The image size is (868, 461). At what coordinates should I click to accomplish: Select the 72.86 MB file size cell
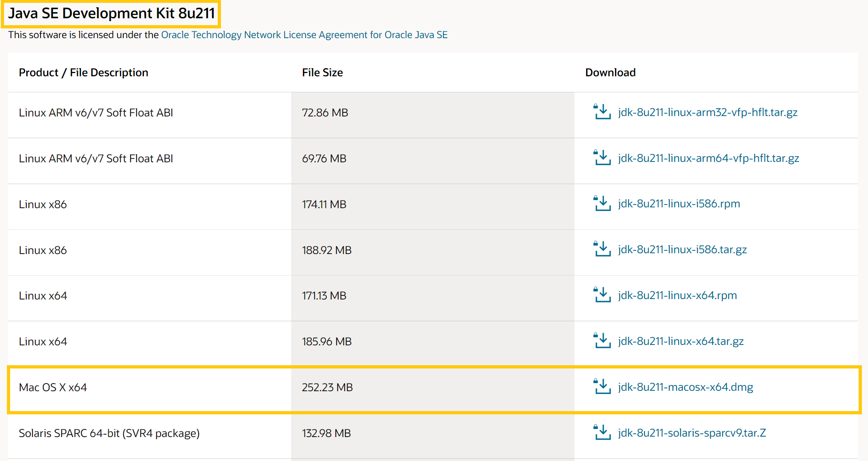point(433,115)
